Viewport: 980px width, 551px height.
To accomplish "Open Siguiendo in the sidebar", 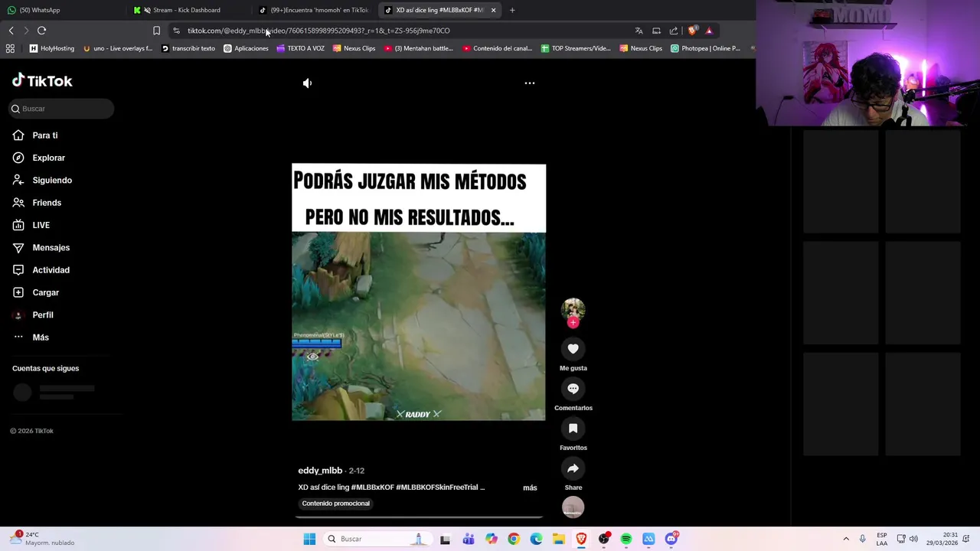I will tap(51, 180).
